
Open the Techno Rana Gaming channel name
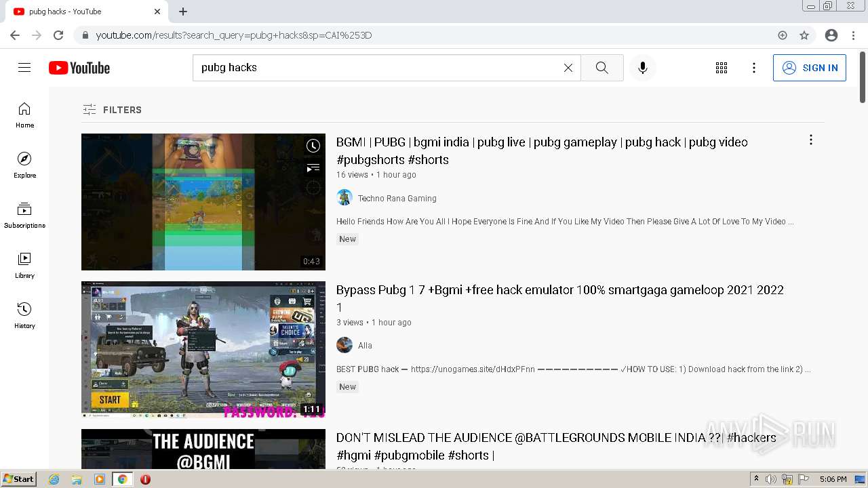click(x=397, y=199)
